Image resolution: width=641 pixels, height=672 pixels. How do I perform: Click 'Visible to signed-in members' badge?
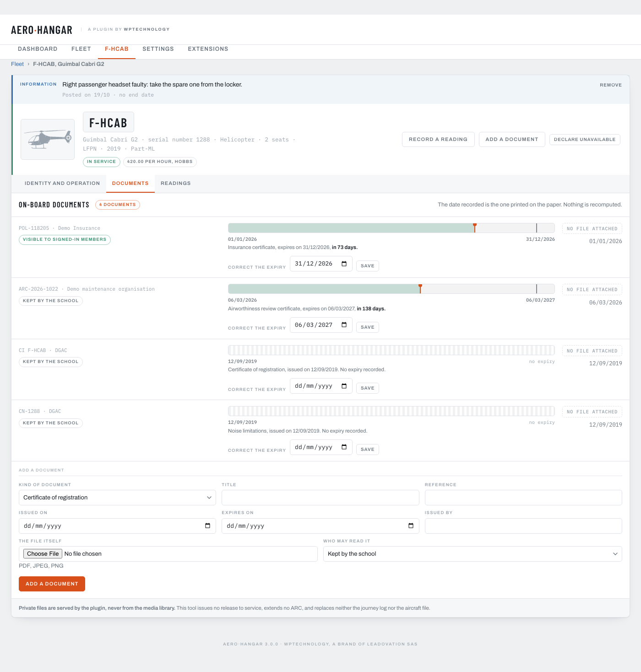point(65,239)
